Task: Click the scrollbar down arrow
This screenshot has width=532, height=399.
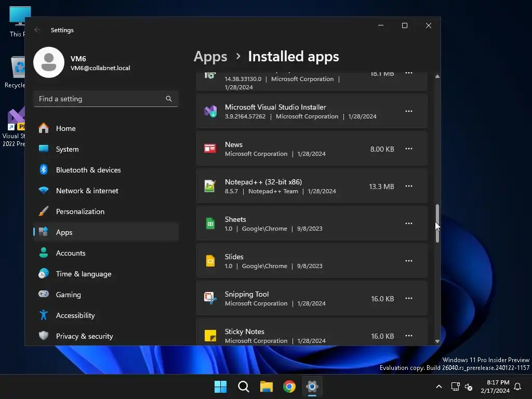Action: coord(437,341)
